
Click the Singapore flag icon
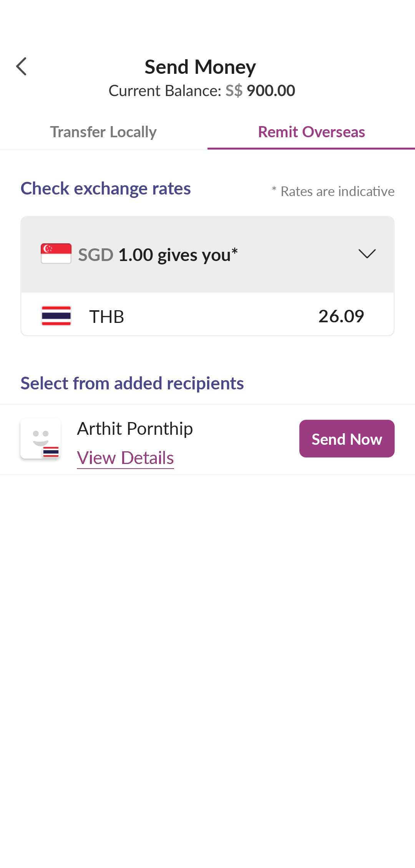point(56,253)
